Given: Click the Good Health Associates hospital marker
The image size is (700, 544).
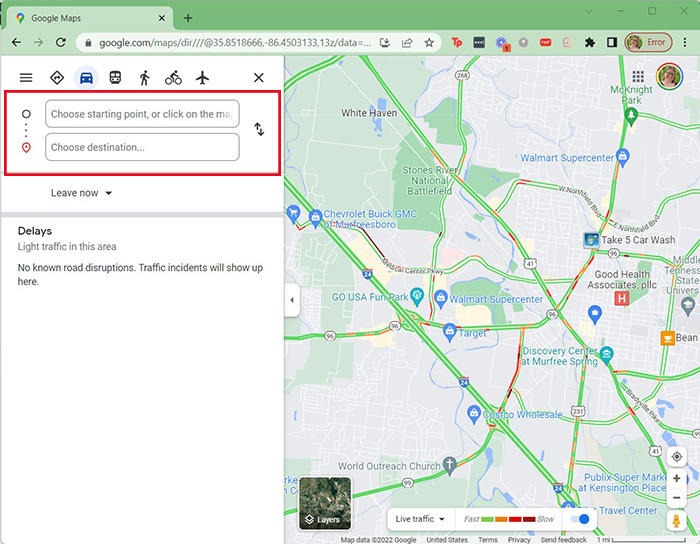Looking at the screenshot, I should [x=621, y=298].
